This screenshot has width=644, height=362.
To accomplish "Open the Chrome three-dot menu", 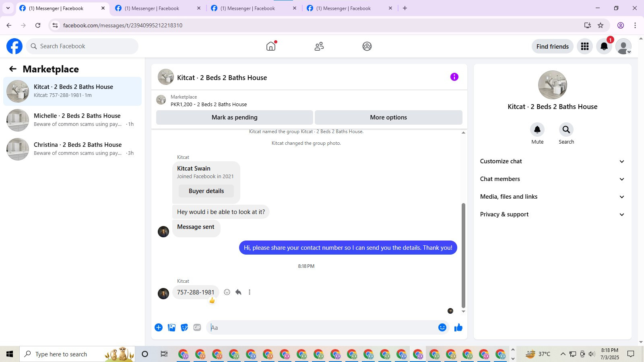I will pos(635,25).
